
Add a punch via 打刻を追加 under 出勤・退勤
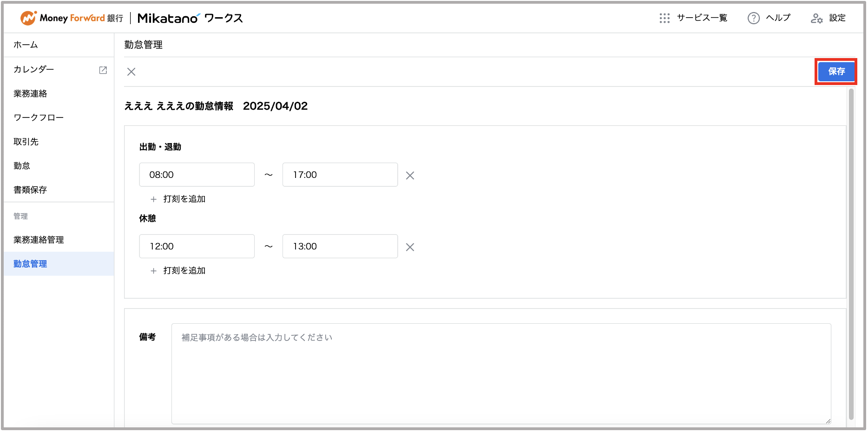pyautogui.click(x=184, y=199)
